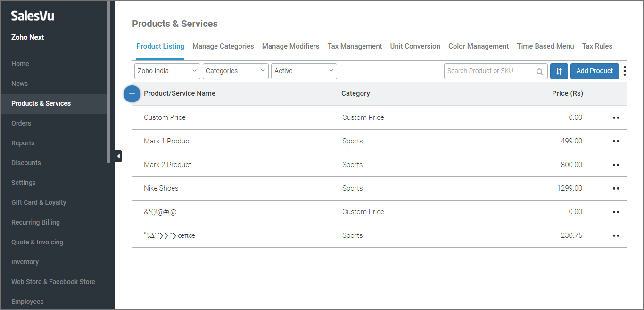Open row options for Custom Price product
This screenshot has height=310, width=644.
click(616, 117)
